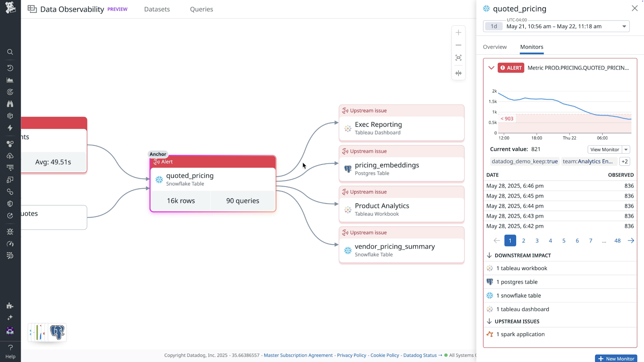
Task: Open the Datadog Status link
Action: pos(423,355)
